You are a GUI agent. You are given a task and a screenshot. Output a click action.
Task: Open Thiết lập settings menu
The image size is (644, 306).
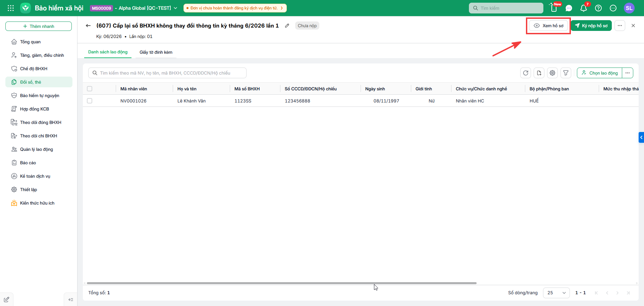(x=39, y=189)
